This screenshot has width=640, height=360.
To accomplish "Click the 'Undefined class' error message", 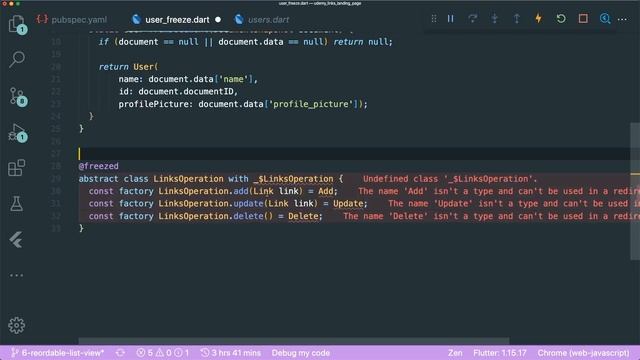I will (x=450, y=179).
